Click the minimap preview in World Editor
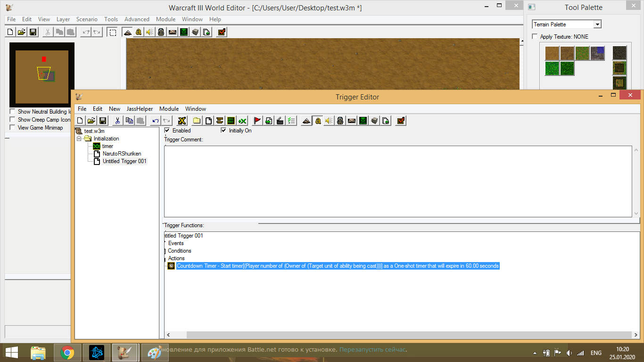The height and width of the screenshot is (362, 644). (42, 74)
